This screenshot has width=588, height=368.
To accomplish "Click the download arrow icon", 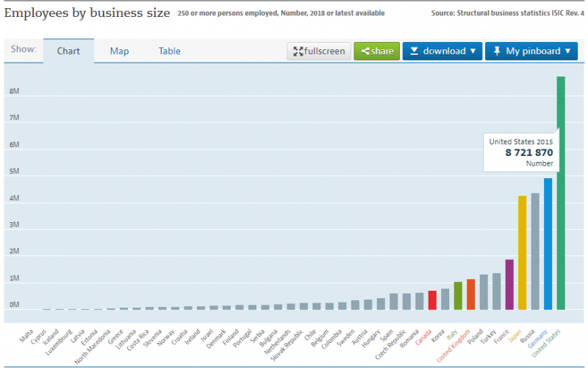I will point(415,52).
